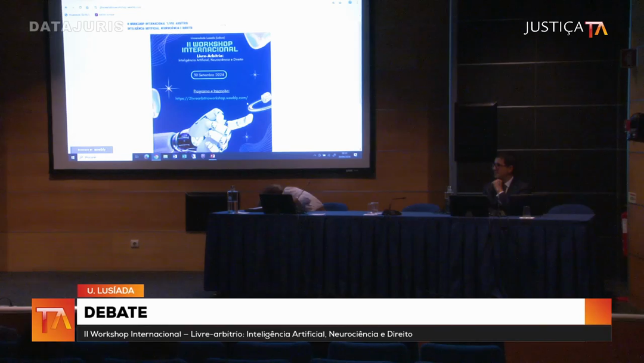This screenshot has width=644, height=363.
Task: Click the '30 Setembro 2024' date pill
Action: click(x=209, y=75)
